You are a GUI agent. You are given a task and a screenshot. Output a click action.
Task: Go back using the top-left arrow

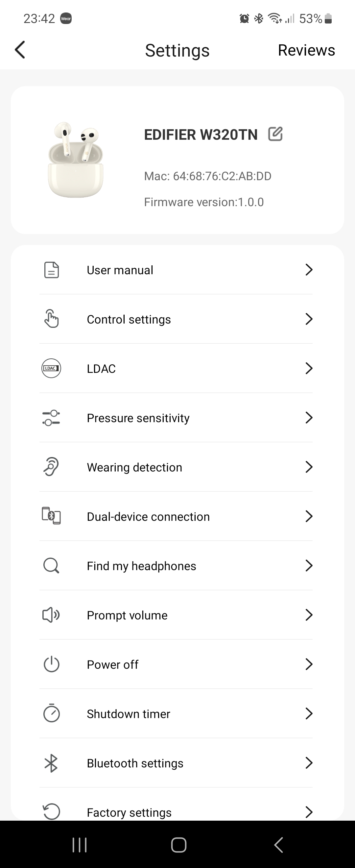click(x=20, y=50)
